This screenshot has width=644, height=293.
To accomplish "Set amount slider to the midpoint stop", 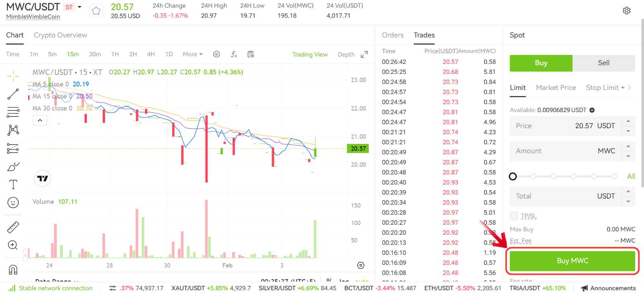I will pyautogui.click(x=574, y=176).
